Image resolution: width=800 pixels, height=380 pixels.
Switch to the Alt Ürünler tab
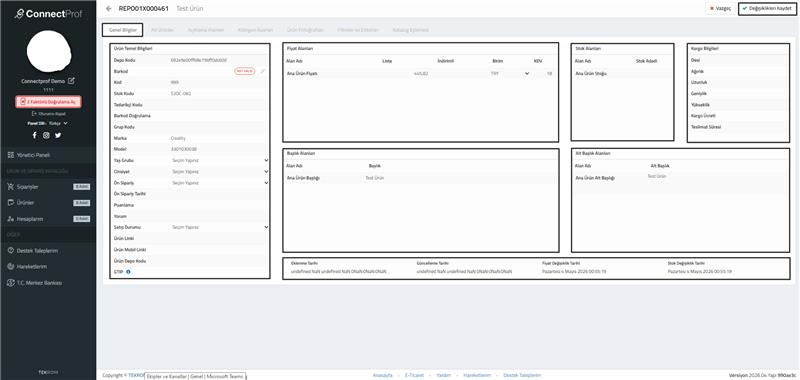click(x=163, y=30)
